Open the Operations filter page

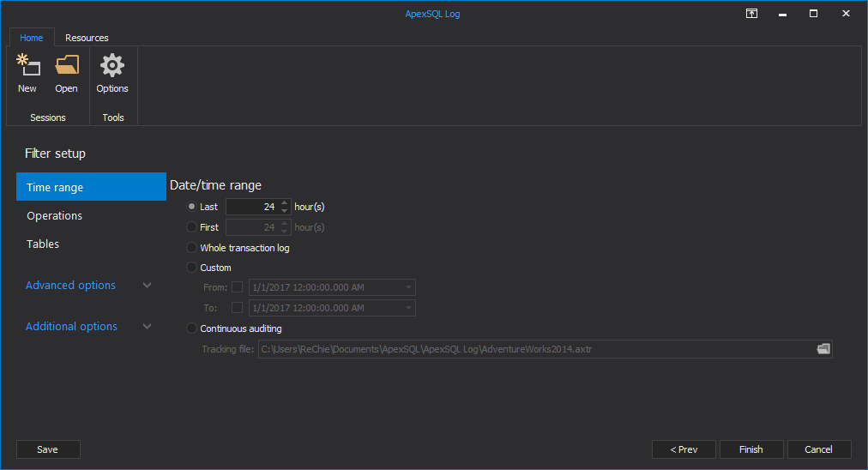[55, 216]
